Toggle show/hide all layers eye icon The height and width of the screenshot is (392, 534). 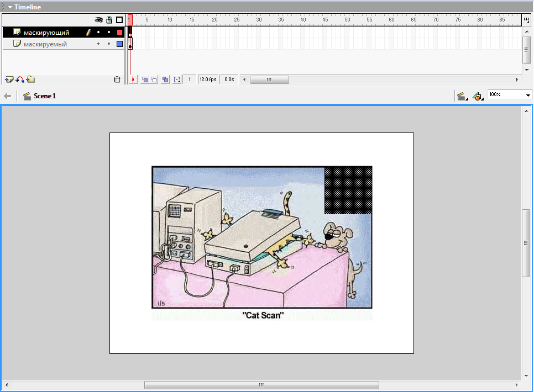[x=98, y=20]
